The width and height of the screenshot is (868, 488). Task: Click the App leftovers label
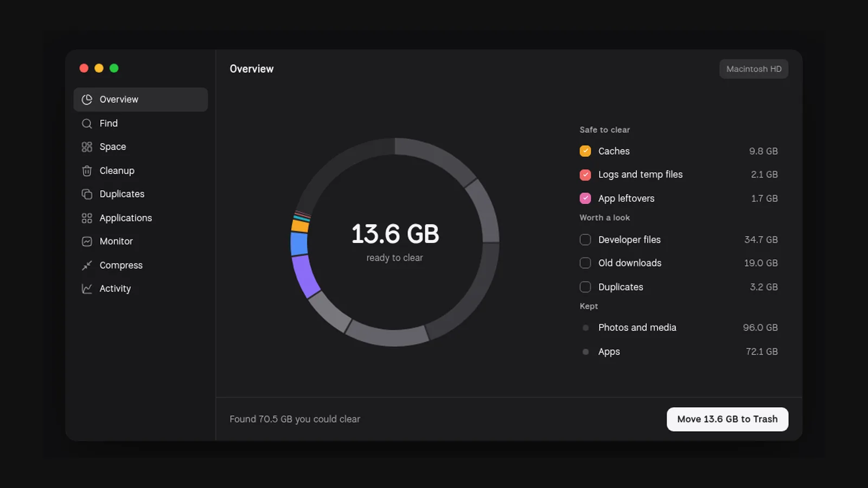point(626,198)
